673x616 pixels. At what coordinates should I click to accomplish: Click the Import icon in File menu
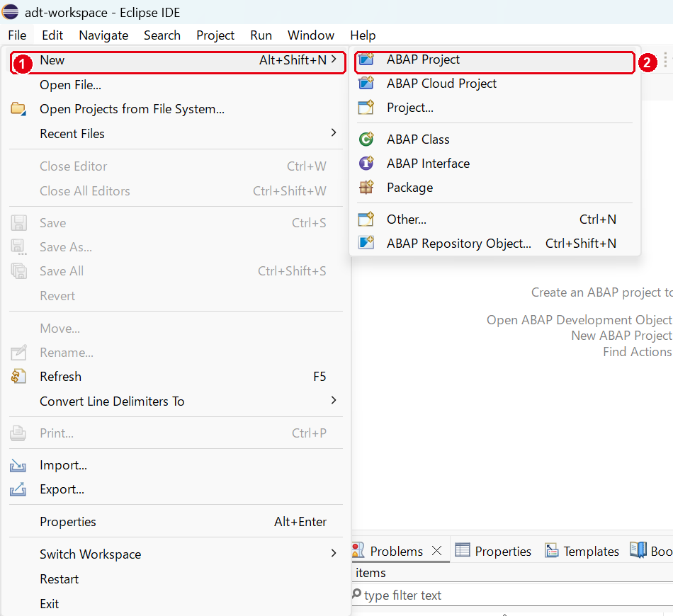coord(18,465)
